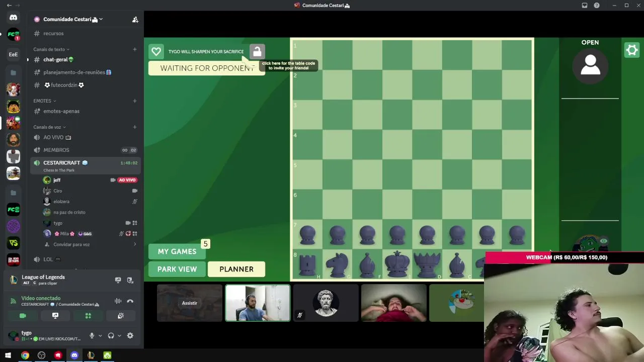Add a channel to Canais de voz
Screen dimensions: 644x362
pos(135,127)
